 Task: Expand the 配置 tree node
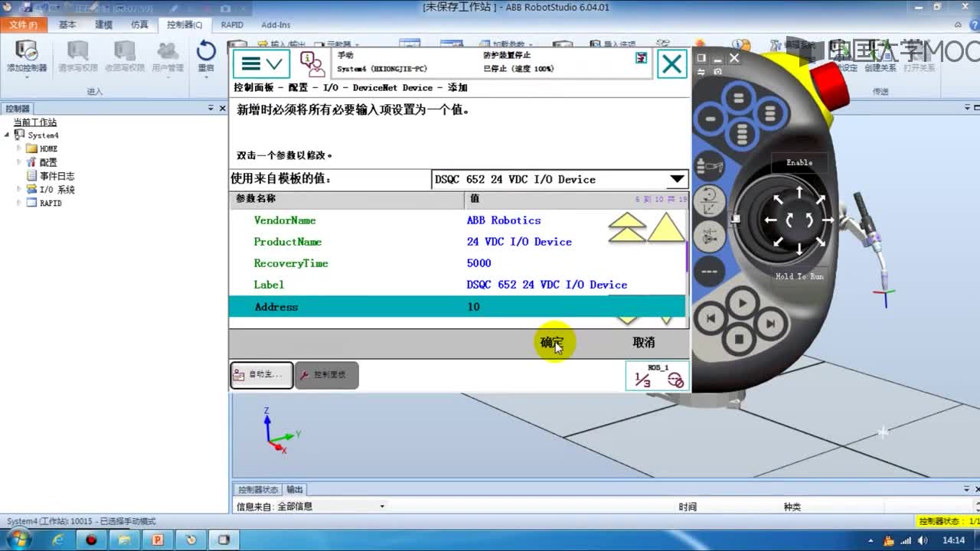(20, 162)
